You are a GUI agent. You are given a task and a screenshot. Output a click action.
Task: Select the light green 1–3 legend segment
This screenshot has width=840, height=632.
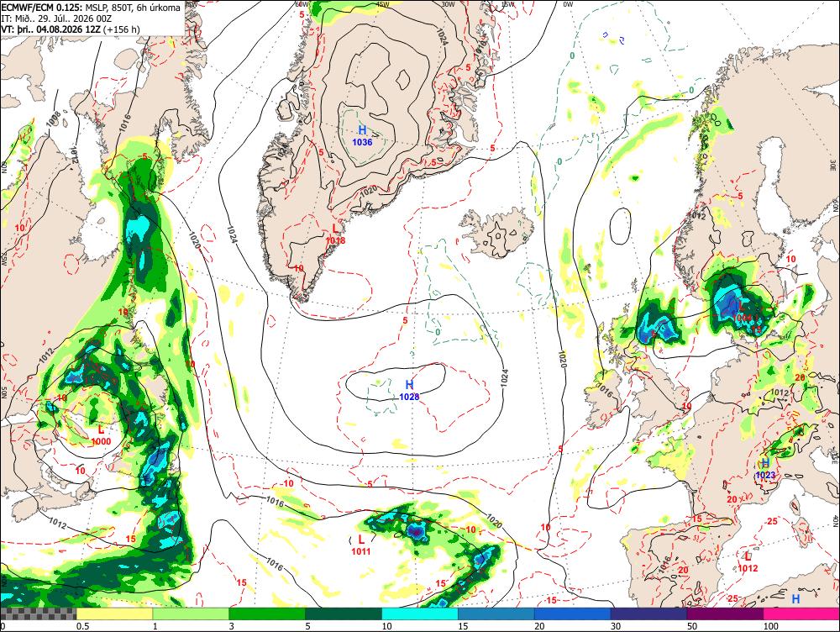click(191, 614)
